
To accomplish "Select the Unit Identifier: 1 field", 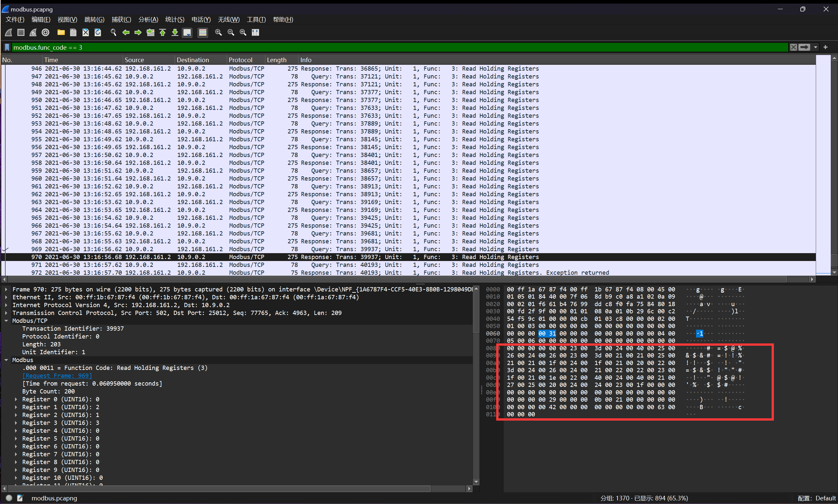I will [54, 352].
